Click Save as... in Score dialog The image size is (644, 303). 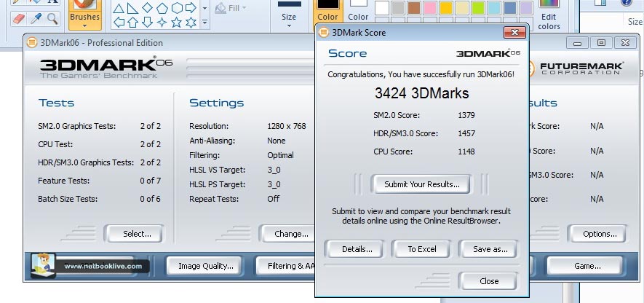488,249
